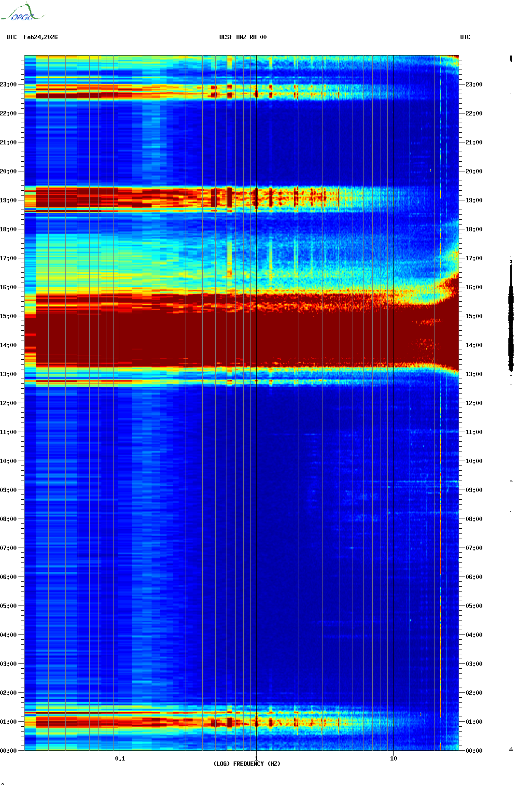
Task: Click the 03:00 label on the right time axis
Action: (x=474, y=664)
